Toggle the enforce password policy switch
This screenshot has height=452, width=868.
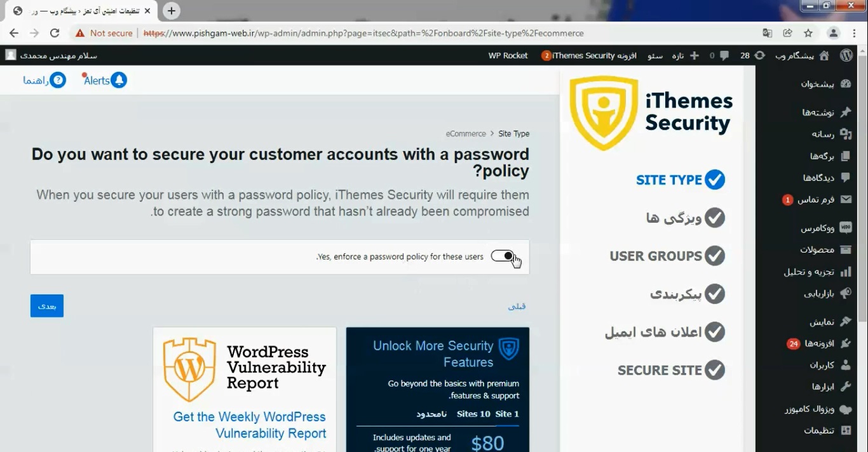pyautogui.click(x=503, y=256)
